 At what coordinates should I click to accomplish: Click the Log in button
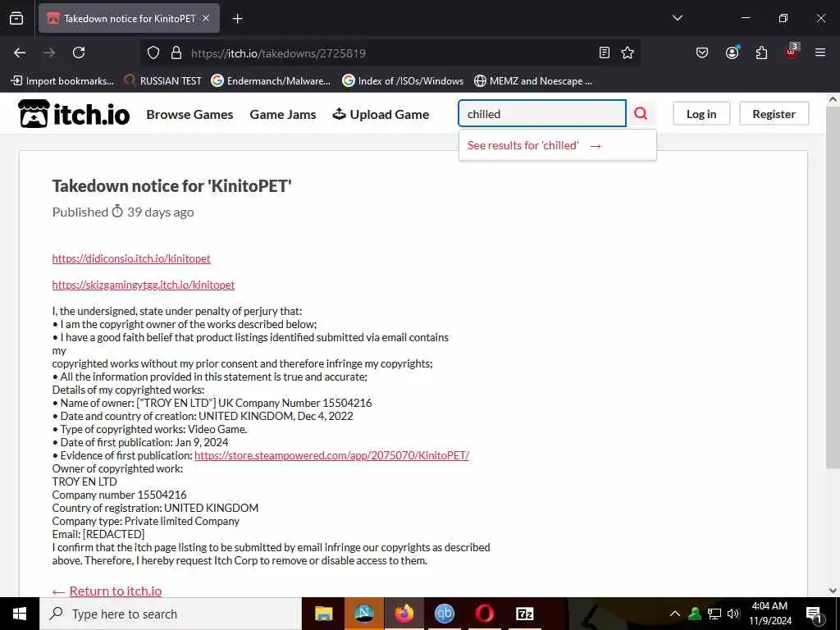[701, 113]
